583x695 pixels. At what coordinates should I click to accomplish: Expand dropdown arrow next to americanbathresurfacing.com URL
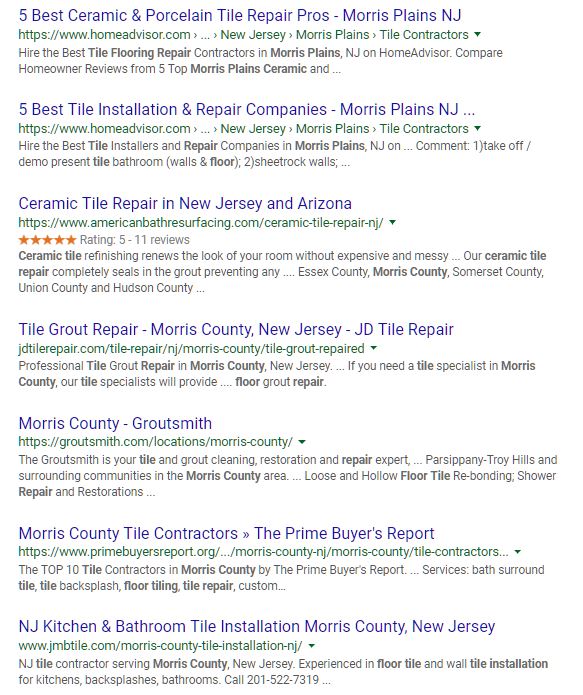392,222
